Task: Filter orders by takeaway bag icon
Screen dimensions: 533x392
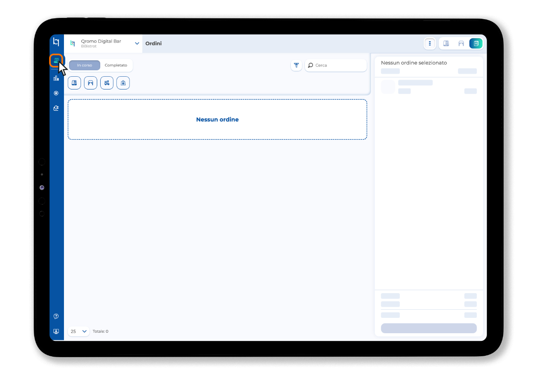Action: (x=123, y=83)
